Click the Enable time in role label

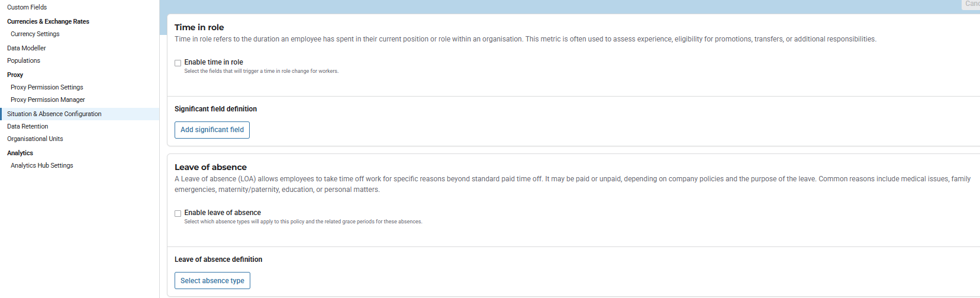click(x=214, y=62)
